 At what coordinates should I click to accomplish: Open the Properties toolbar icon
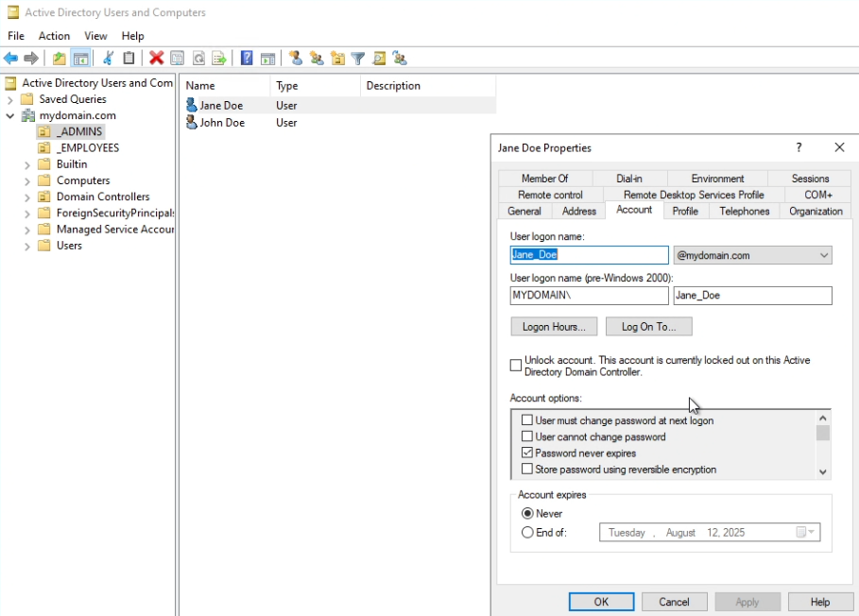(x=177, y=58)
